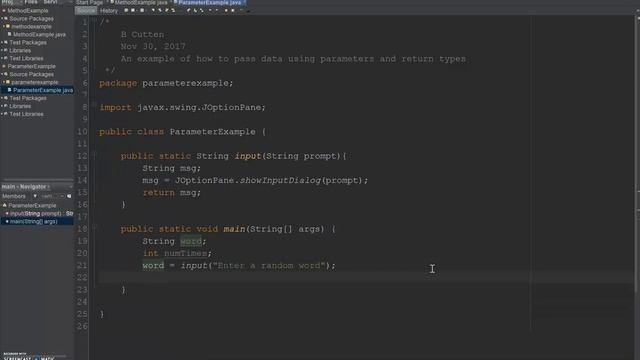
Task: Click the 'int numTimes;' declaration
Action: coord(177,253)
